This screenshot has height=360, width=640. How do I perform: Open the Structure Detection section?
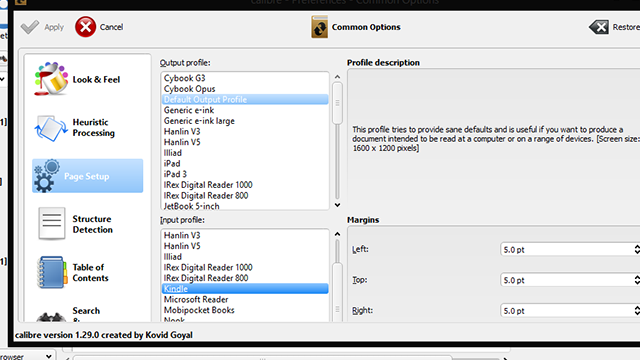click(88, 224)
